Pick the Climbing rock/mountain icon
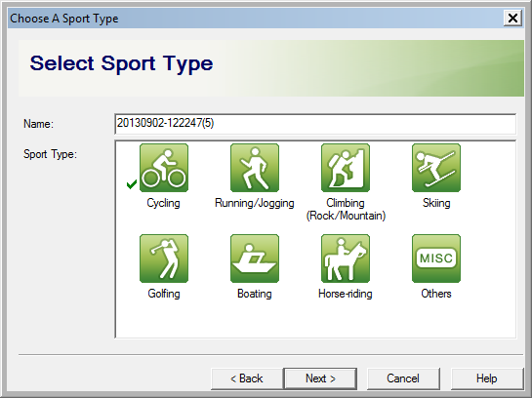532x398 pixels. [x=346, y=168]
